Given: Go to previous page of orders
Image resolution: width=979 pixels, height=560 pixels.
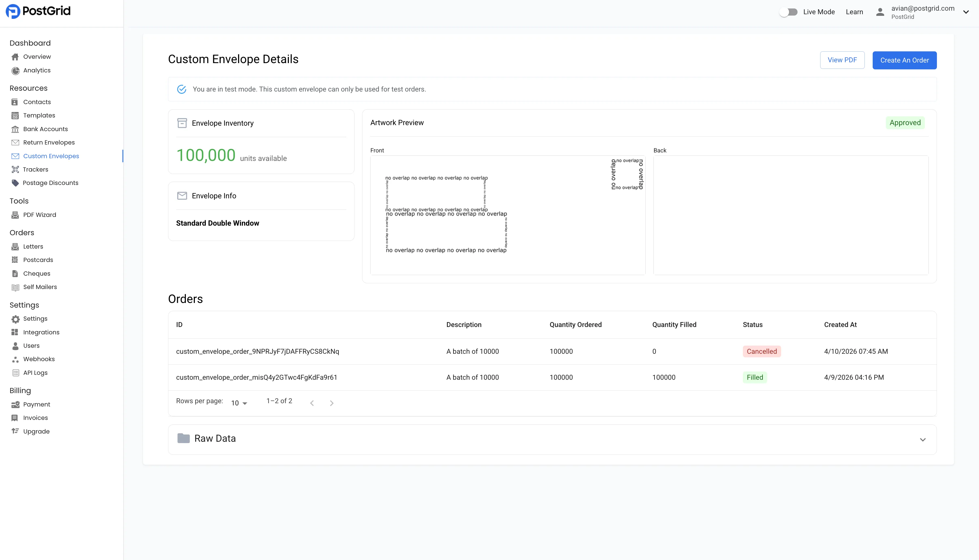Looking at the screenshot, I should (312, 403).
